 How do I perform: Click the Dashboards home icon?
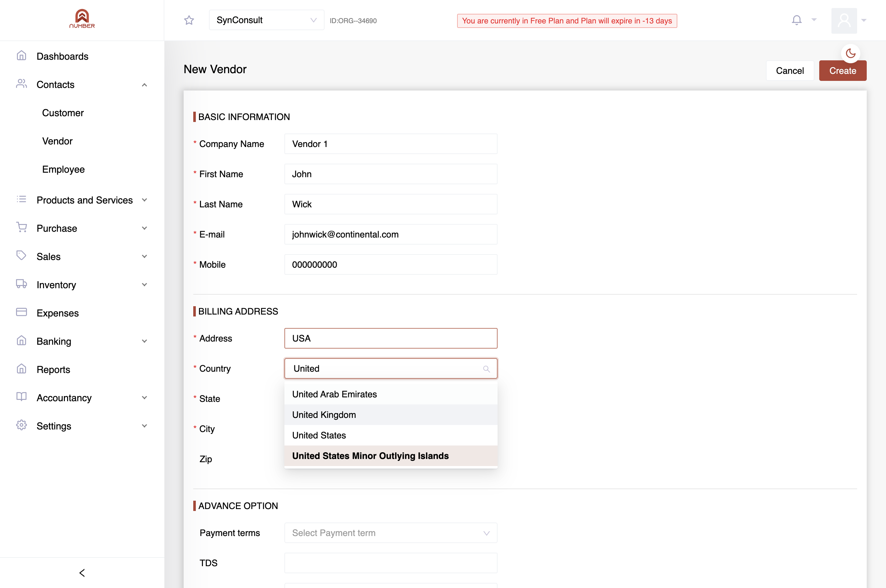[x=22, y=56]
